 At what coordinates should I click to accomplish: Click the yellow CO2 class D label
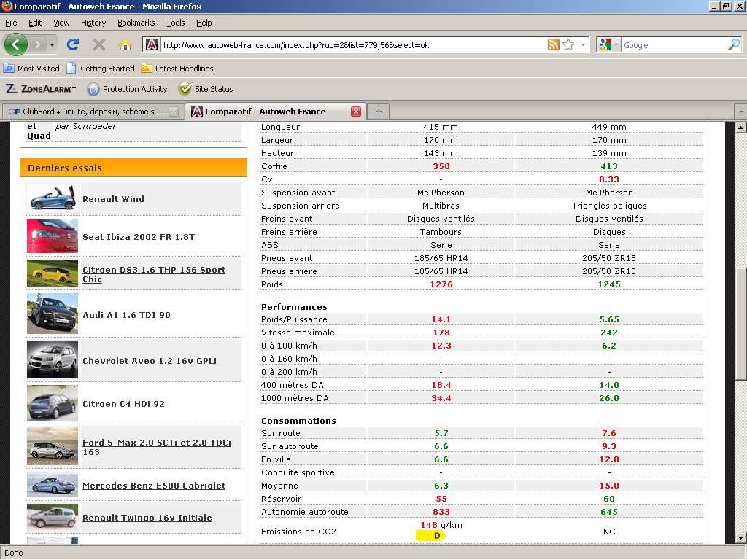point(432,536)
